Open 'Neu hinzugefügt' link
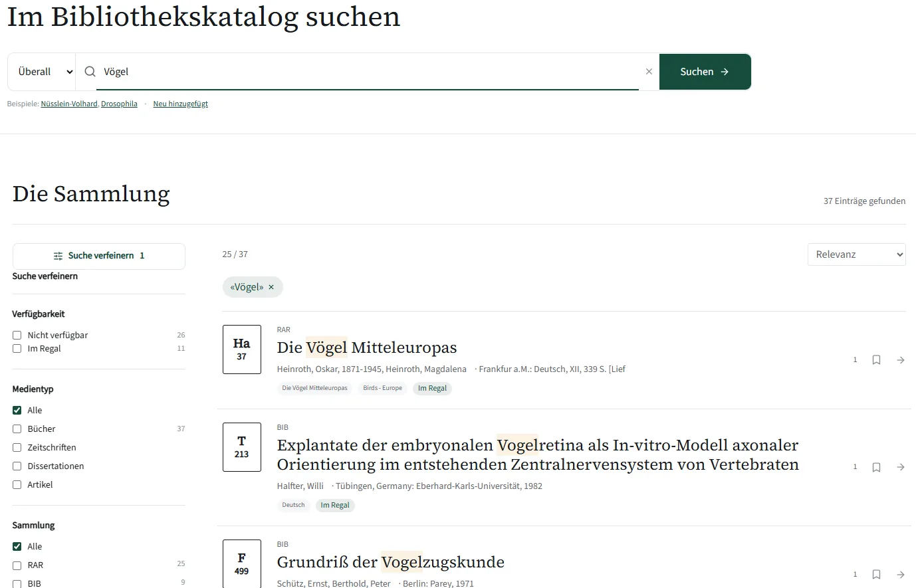The image size is (916, 588). pyautogui.click(x=181, y=104)
